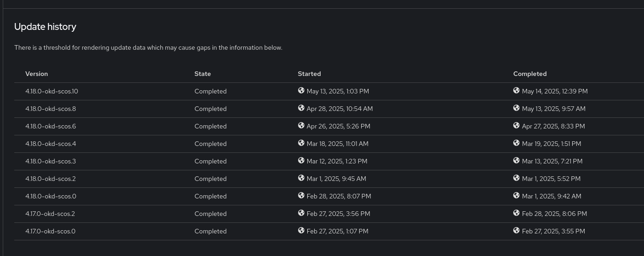This screenshot has width=644, height=256.
Task: Click globe icon beside Mar 18, 2025, 11:01 AM
Action: coord(301,143)
